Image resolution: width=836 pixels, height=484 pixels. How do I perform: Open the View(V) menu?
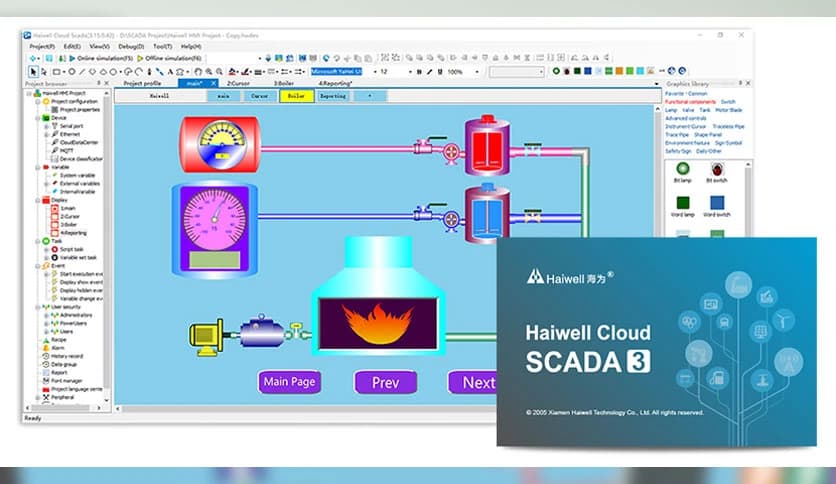point(99,47)
